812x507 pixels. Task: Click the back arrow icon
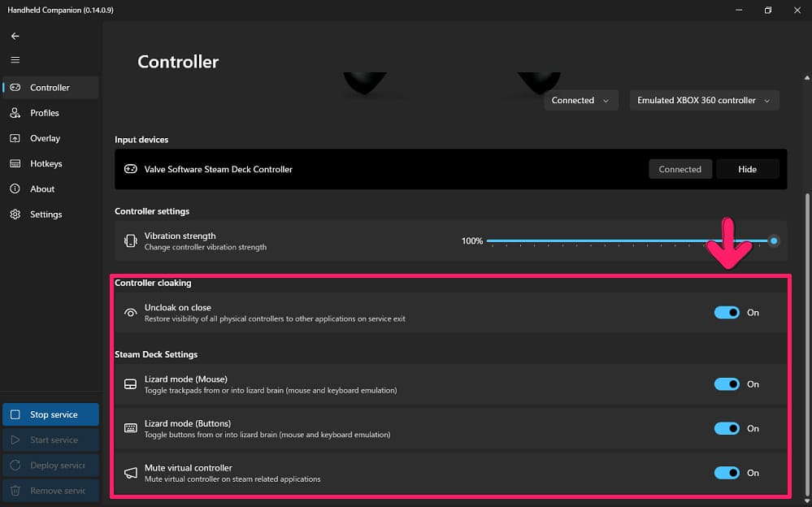tap(15, 37)
